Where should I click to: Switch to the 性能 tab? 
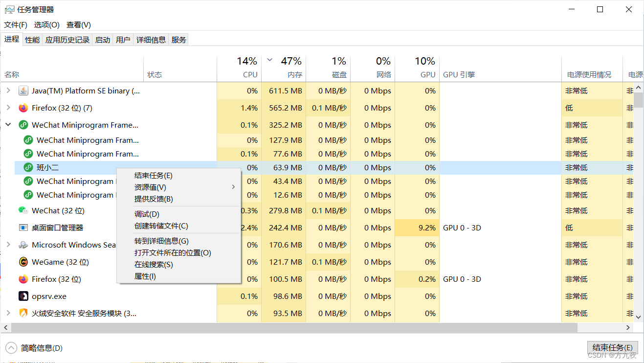[x=32, y=40]
